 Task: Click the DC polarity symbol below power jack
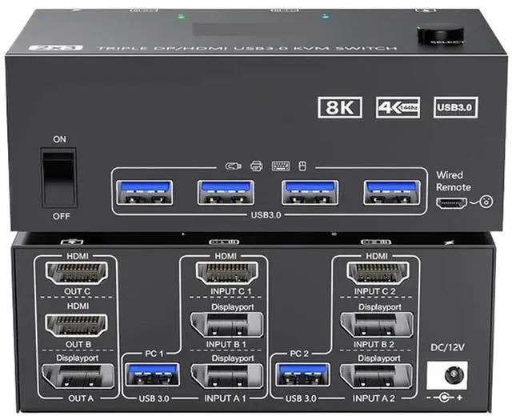pos(444,398)
